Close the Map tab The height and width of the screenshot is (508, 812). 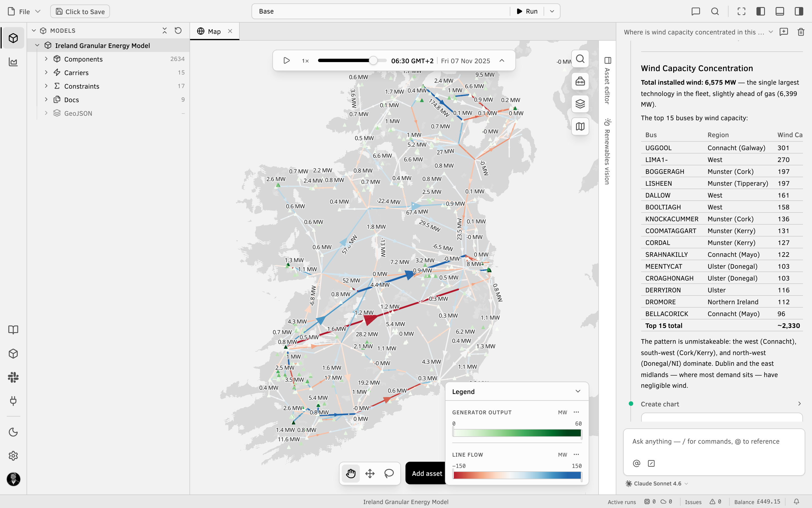[x=230, y=31]
